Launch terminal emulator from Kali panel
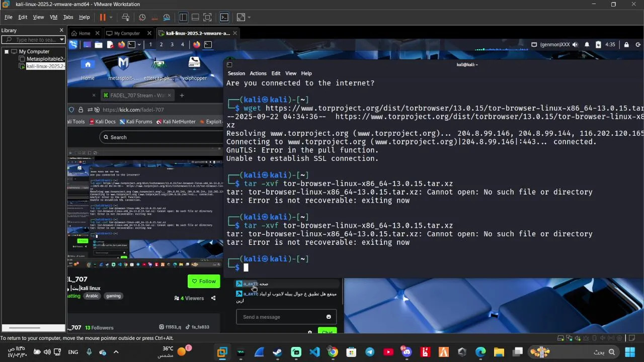Image resolution: width=644 pixels, height=362 pixels. [x=131, y=44]
